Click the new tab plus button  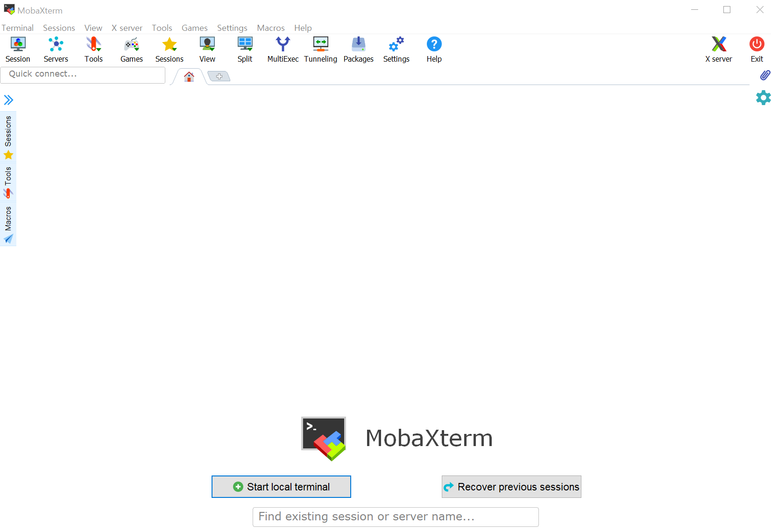(219, 76)
